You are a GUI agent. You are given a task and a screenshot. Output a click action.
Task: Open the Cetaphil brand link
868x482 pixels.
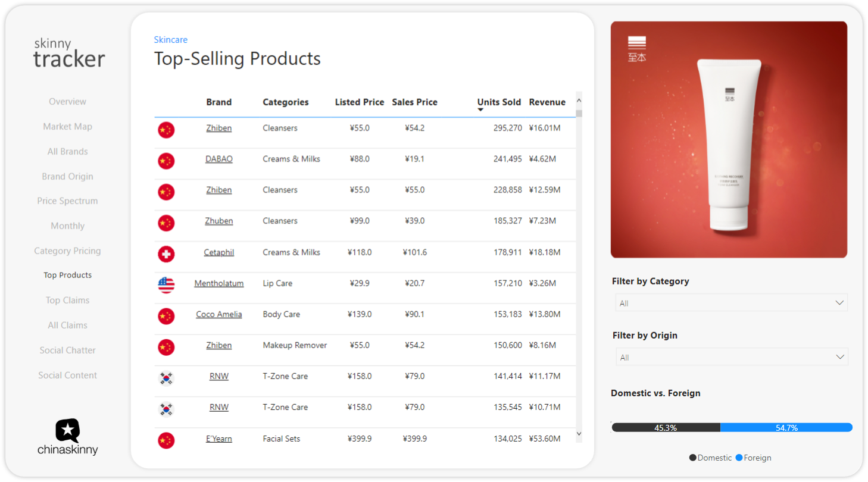(x=219, y=252)
